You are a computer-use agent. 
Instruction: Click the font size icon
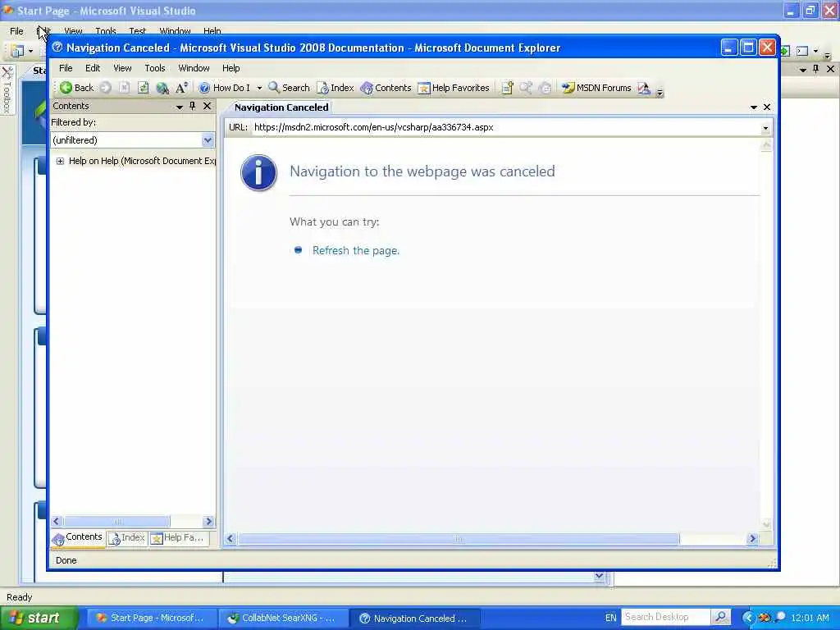pos(181,88)
